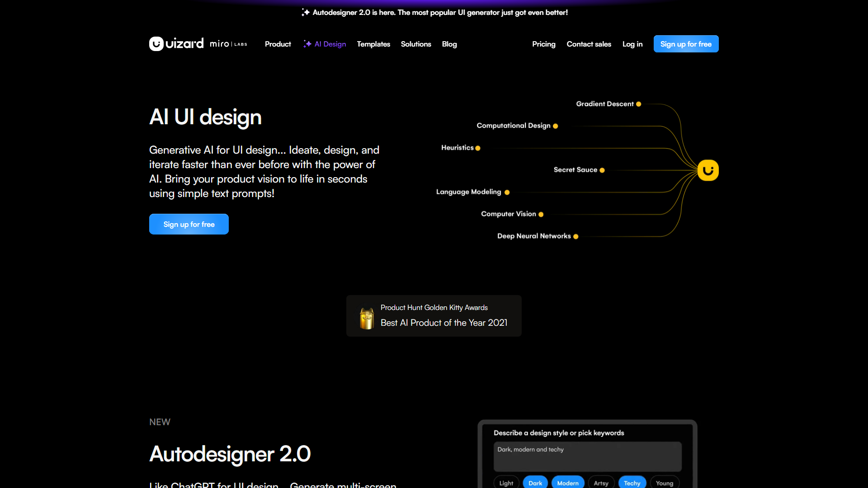Click the AI UI design heading
Screen dimensions: 868x488
pyautogui.click(x=206, y=117)
